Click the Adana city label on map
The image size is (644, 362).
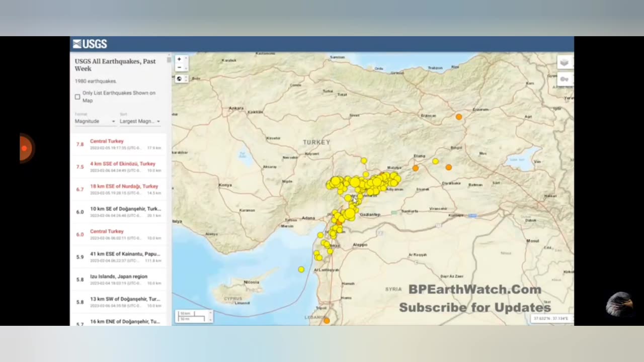tap(308, 218)
